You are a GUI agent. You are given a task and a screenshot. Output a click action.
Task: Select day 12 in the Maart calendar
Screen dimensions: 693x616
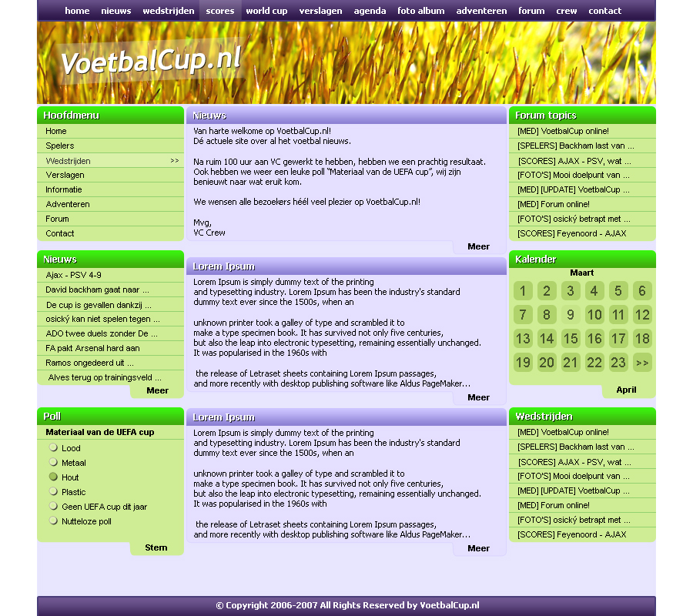point(642,315)
